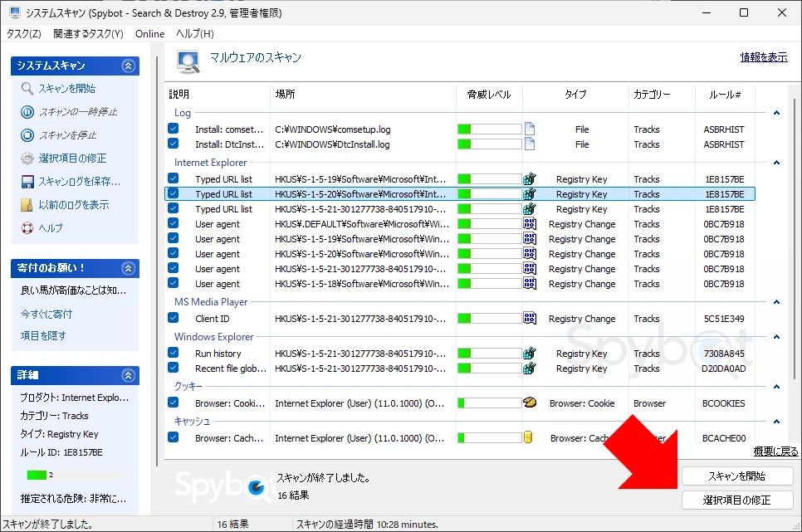The height and width of the screenshot is (532, 802).
Task: Click the スキャンを開始 button at bottom right
Action: 737,476
